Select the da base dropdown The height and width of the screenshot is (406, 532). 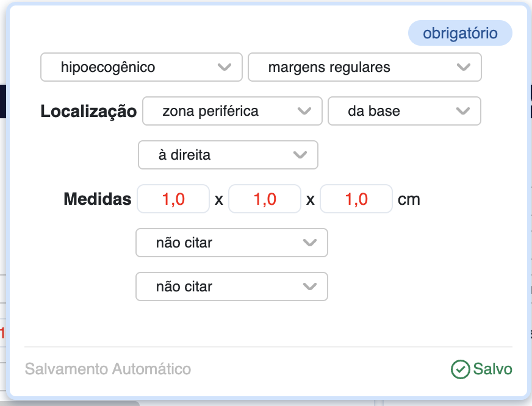(x=404, y=111)
